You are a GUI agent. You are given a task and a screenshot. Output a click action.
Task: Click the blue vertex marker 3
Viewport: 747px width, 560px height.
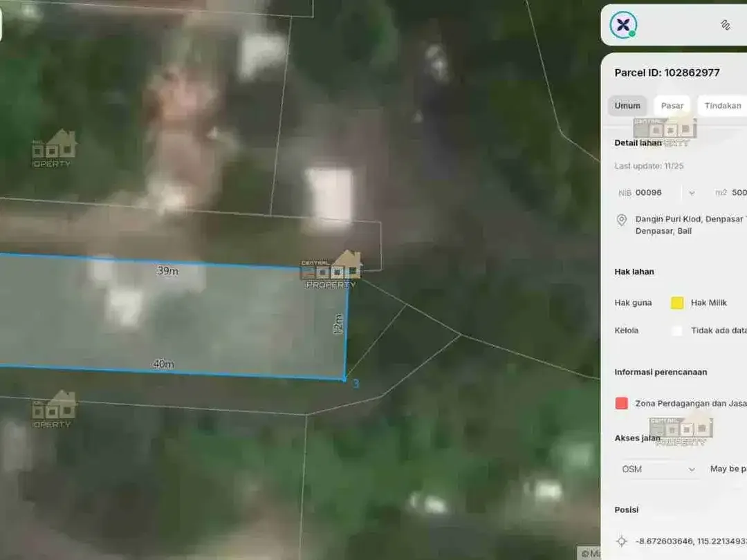(x=356, y=384)
